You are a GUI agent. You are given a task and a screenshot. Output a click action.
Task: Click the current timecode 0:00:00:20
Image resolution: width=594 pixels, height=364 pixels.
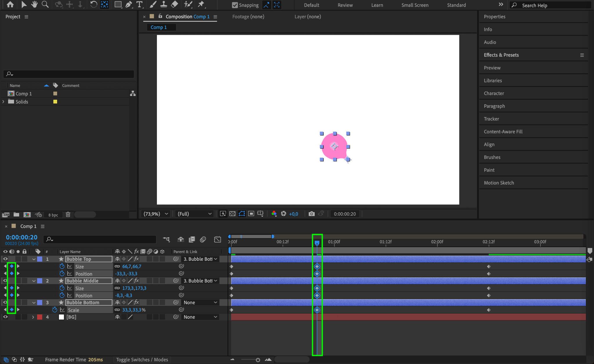[22, 237]
